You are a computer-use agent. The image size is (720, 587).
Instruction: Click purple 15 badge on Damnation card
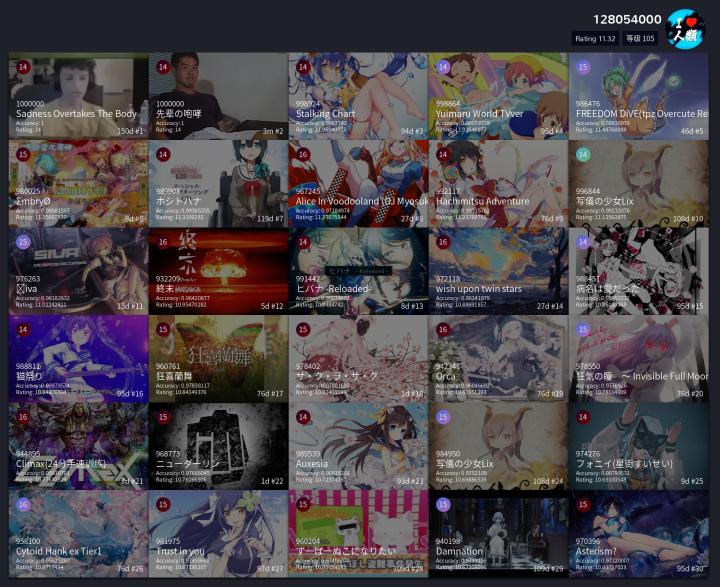(443, 504)
